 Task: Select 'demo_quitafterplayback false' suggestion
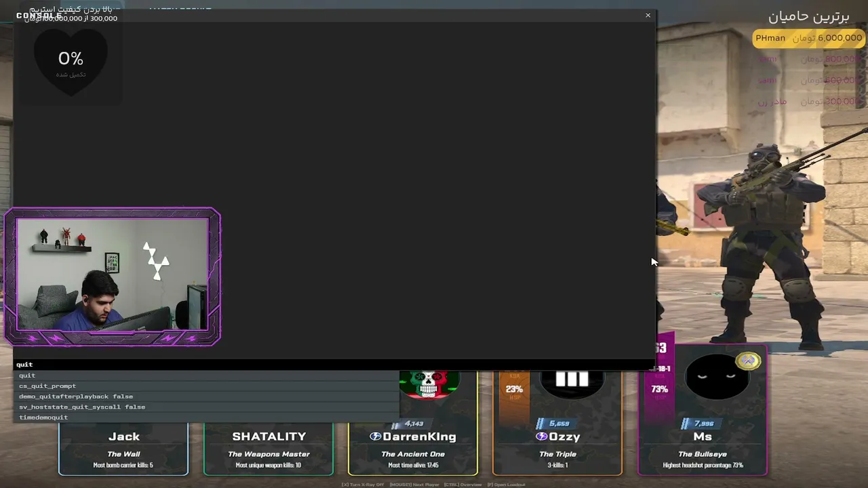click(x=206, y=396)
